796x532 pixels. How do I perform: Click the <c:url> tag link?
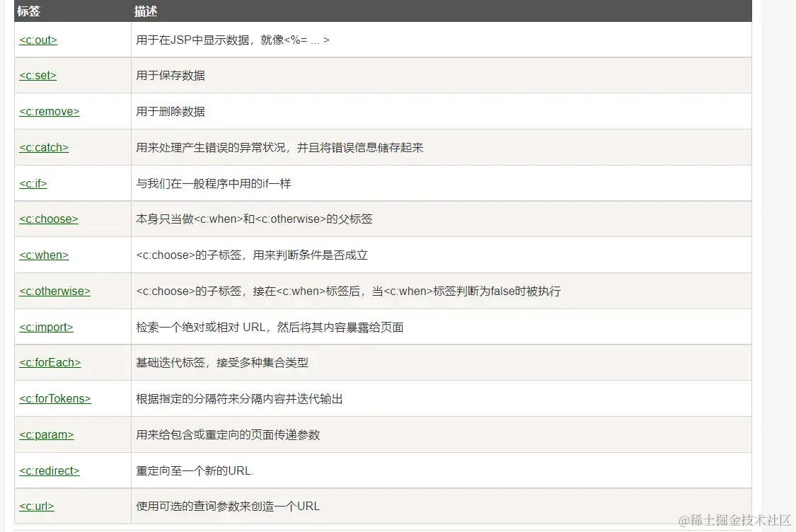click(x=37, y=507)
